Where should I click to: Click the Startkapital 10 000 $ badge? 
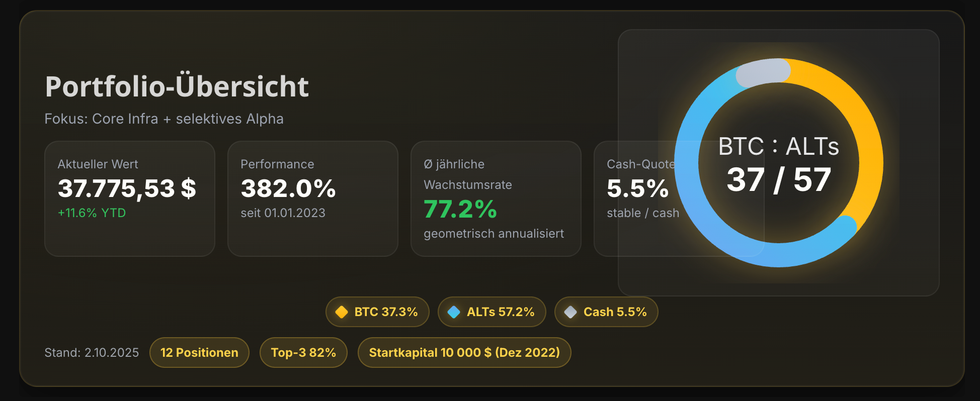[464, 353]
